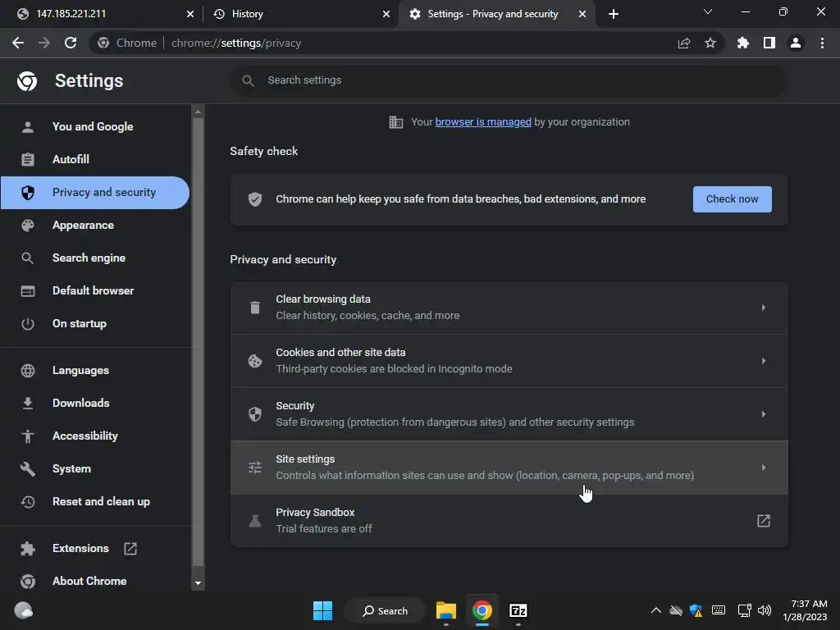
Task: Click the managed organization building icon
Action: [396, 122]
